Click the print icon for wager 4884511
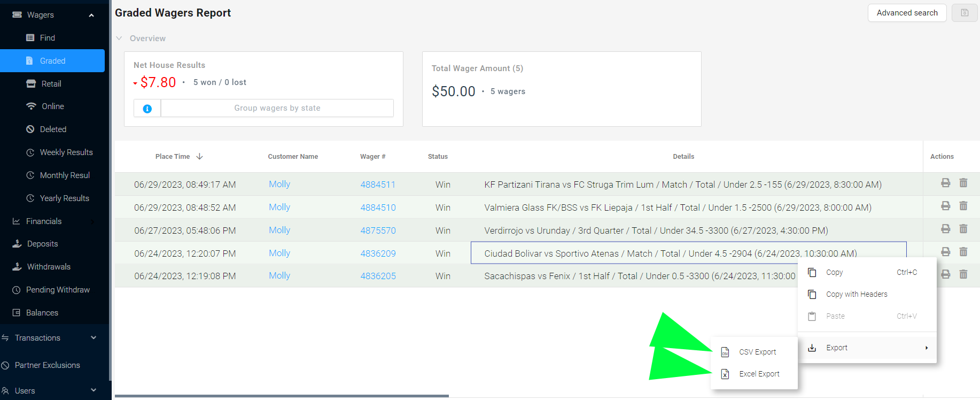The height and width of the screenshot is (400, 980). pyautogui.click(x=946, y=183)
